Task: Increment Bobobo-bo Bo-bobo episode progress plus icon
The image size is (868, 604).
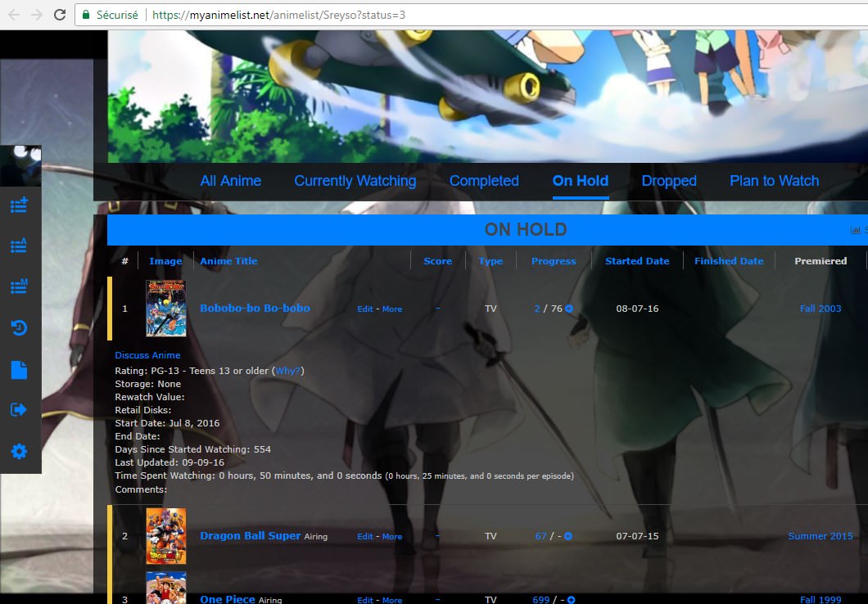Action: coord(569,309)
